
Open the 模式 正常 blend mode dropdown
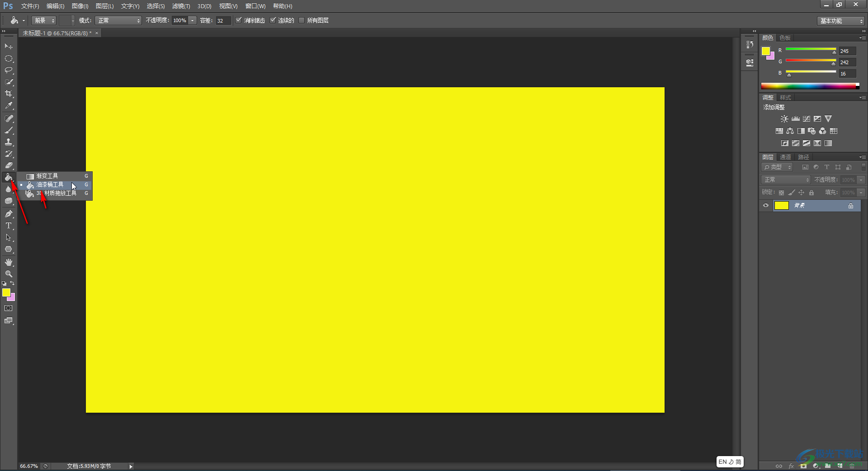[118, 20]
